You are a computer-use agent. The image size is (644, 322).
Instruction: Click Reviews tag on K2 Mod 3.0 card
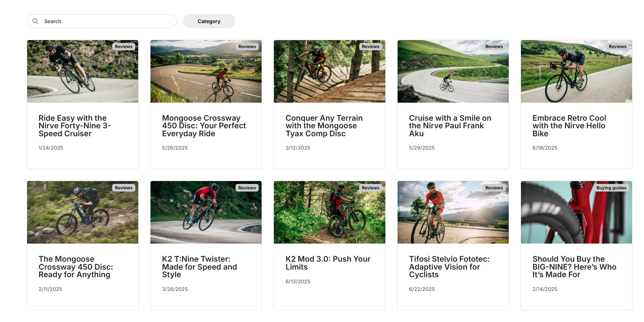[x=370, y=188]
